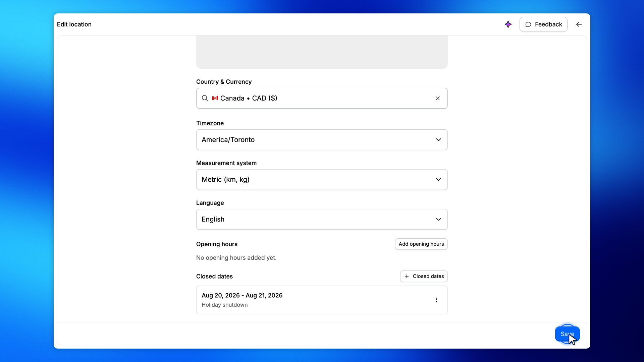The width and height of the screenshot is (644, 362).
Task: Select the Aug 20, 2026 - Aug 21, 2026 row
Action: coord(322,300)
